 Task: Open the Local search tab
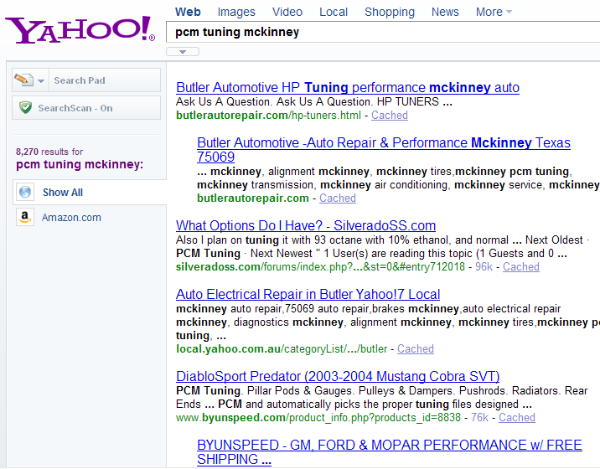click(333, 12)
